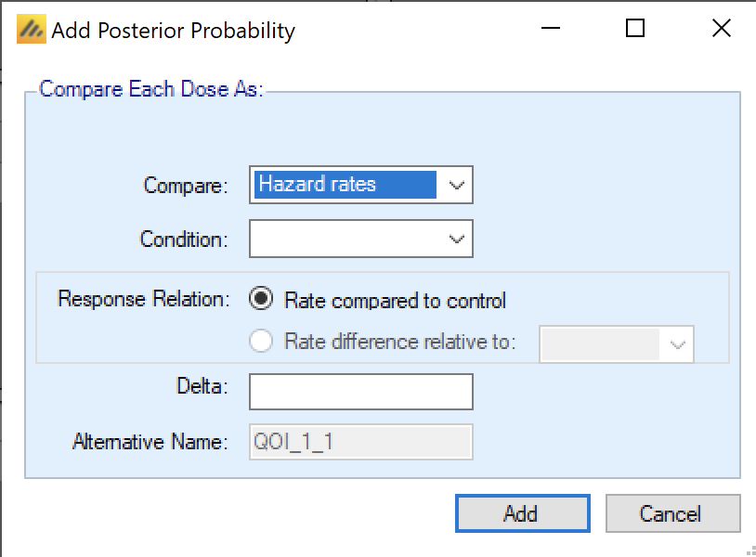
Task: Click the 'Delta:' label text
Action: coord(200,386)
